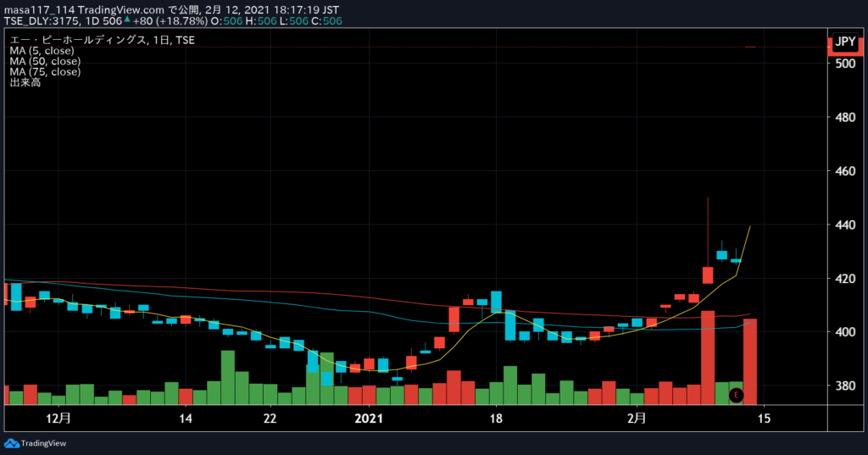Click the '18' date axis label
This screenshot has width=868, height=455.
(496, 419)
